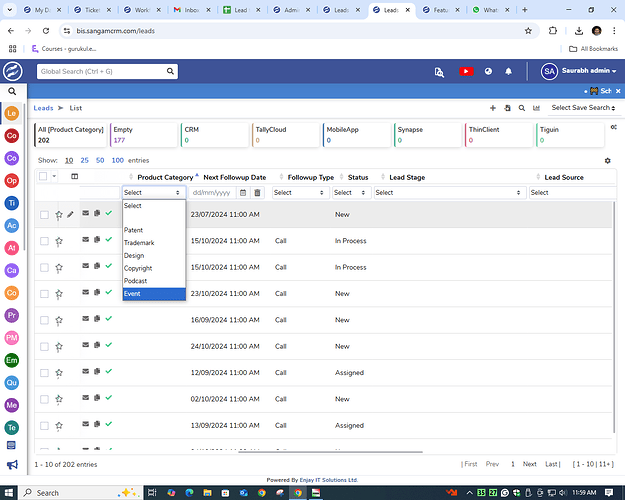This screenshot has height=500, width=625.
Task: Click the plus icon to create lead
Action: [x=493, y=108]
